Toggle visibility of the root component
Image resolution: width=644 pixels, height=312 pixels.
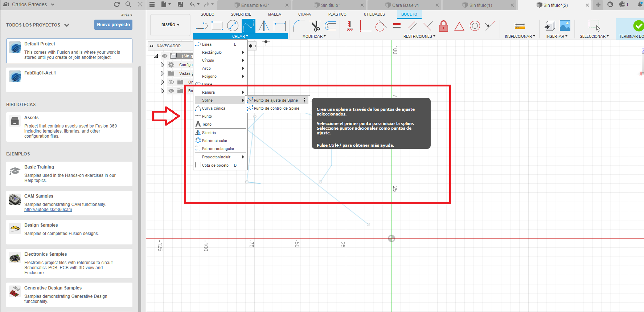point(165,56)
